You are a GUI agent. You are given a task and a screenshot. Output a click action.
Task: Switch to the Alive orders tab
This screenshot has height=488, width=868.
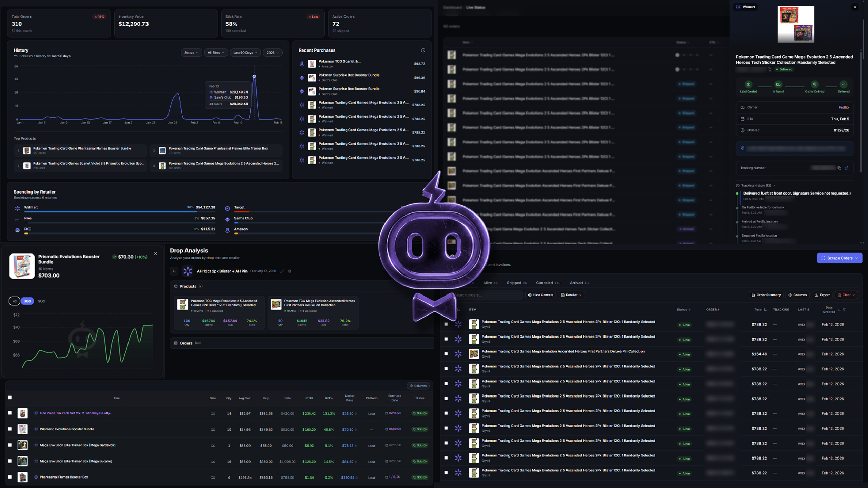[490, 283]
